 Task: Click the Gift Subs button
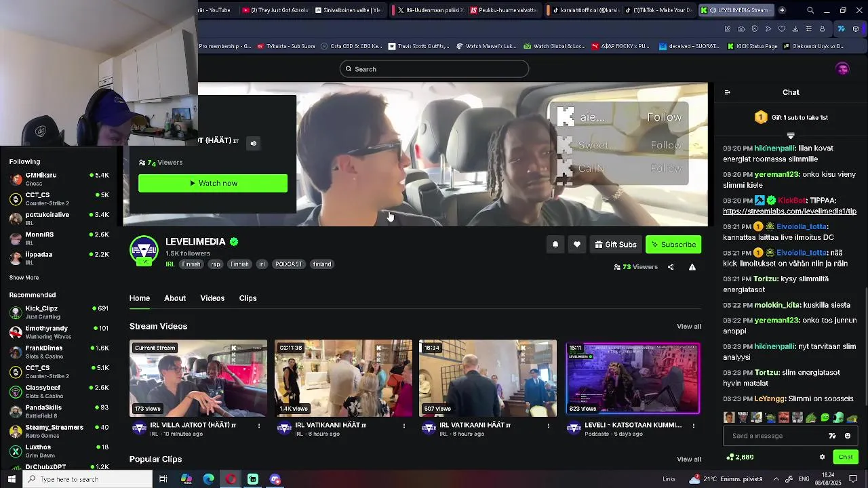pos(616,245)
